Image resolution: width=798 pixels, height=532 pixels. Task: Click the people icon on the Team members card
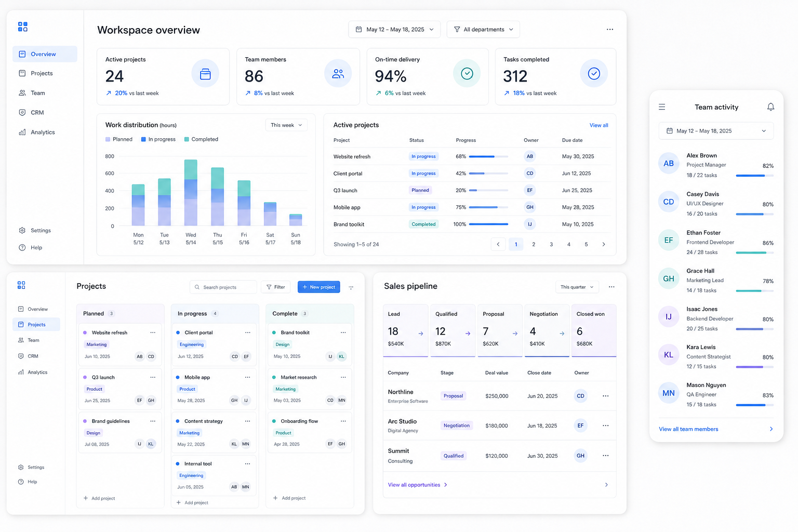click(x=338, y=74)
